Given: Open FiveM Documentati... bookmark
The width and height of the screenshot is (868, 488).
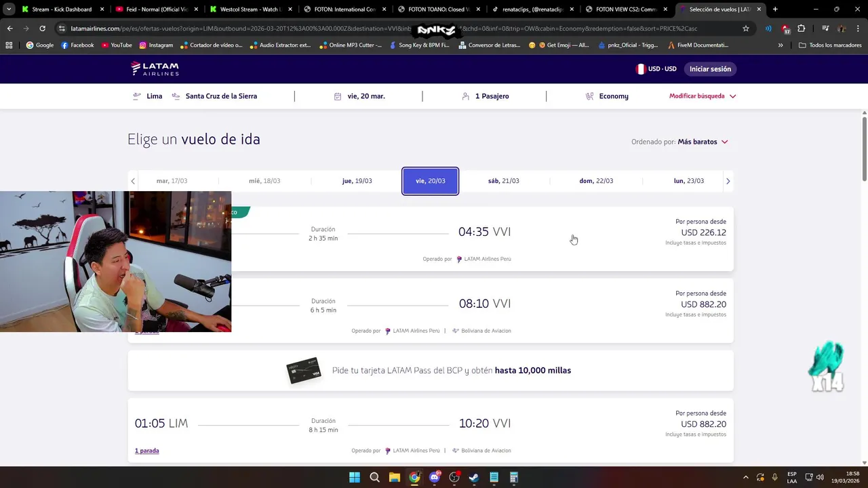Looking at the screenshot, I should pos(698,45).
